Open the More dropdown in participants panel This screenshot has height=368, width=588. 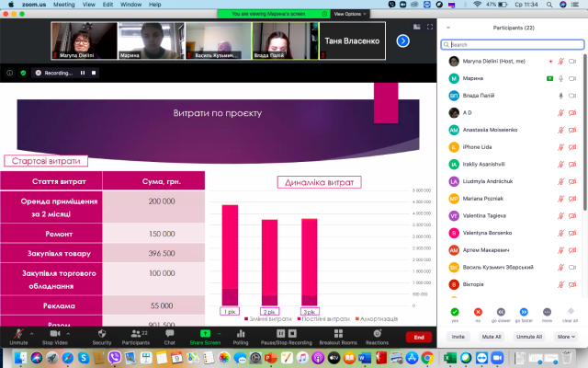pos(566,337)
